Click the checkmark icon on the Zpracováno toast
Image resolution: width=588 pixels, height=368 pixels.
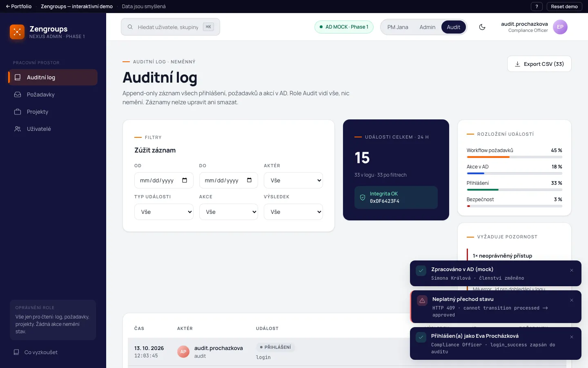(x=421, y=271)
